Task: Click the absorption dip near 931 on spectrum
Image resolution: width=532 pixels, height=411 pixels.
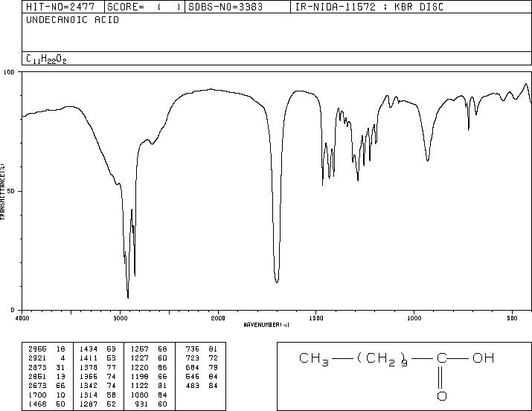Action: tap(428, 158)
